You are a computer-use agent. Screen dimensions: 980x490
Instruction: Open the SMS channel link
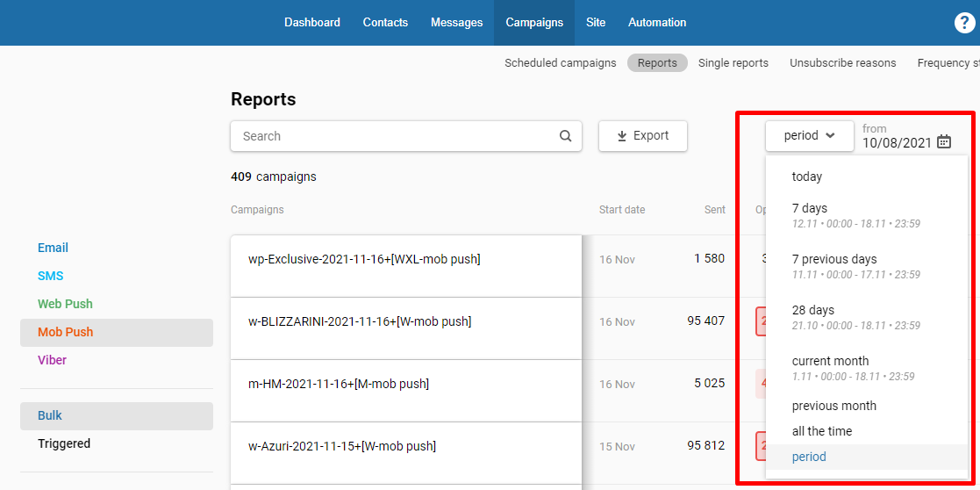pos(51,276)
